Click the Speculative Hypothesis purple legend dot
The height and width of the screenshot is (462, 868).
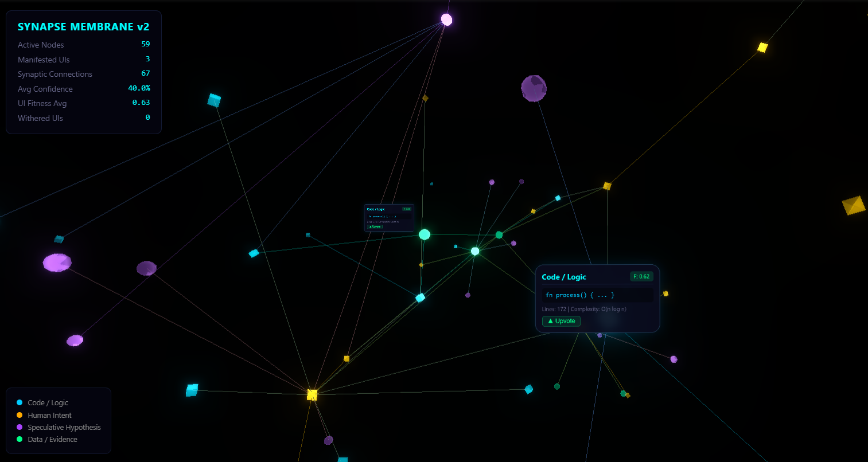[x=20, y=427]
